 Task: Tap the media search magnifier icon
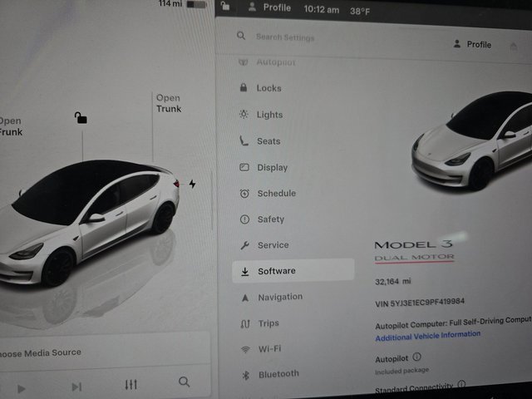[184, 382]
